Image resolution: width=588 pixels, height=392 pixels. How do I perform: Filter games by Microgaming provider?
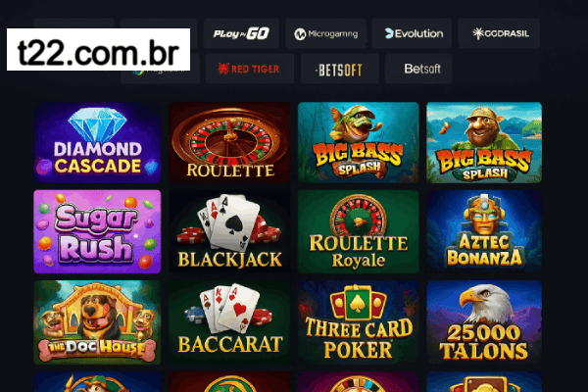pos(326,33)
